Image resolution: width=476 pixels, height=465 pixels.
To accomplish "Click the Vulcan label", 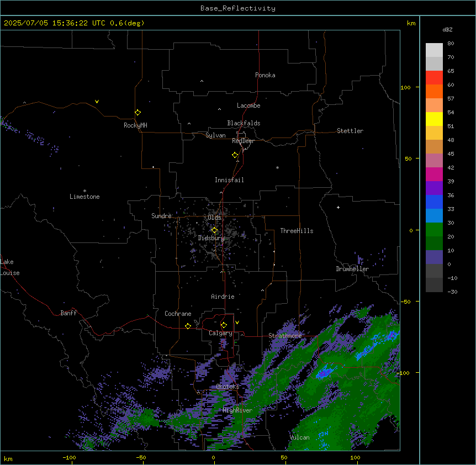I will [300, 437].
